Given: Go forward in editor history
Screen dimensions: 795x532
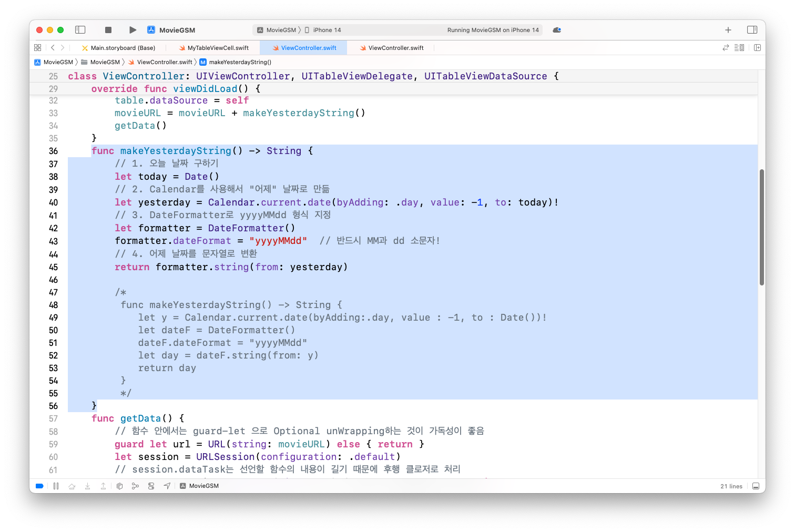Looking at the screenshot, I should [x=63, y=48].
